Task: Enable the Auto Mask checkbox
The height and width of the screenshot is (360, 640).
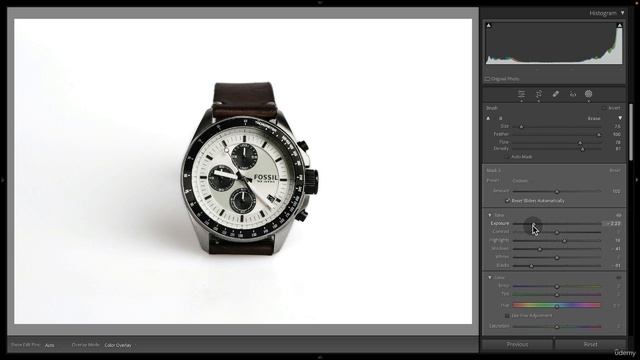Action: pyautogui.click(x=507, y=157)
